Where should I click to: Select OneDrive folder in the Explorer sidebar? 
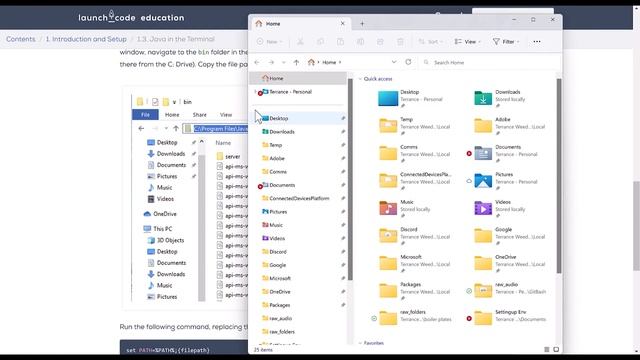(298, 292)
